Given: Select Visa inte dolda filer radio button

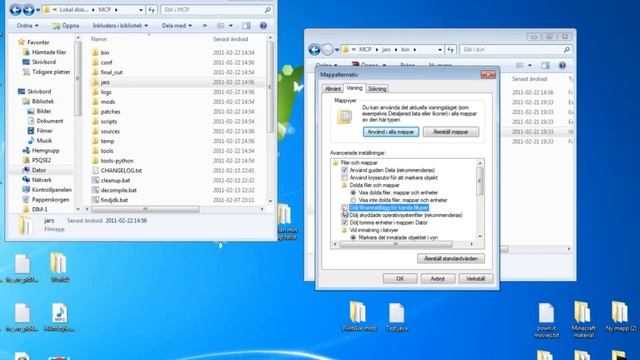Looking at the screenshot, I should (x=353, y=200).
